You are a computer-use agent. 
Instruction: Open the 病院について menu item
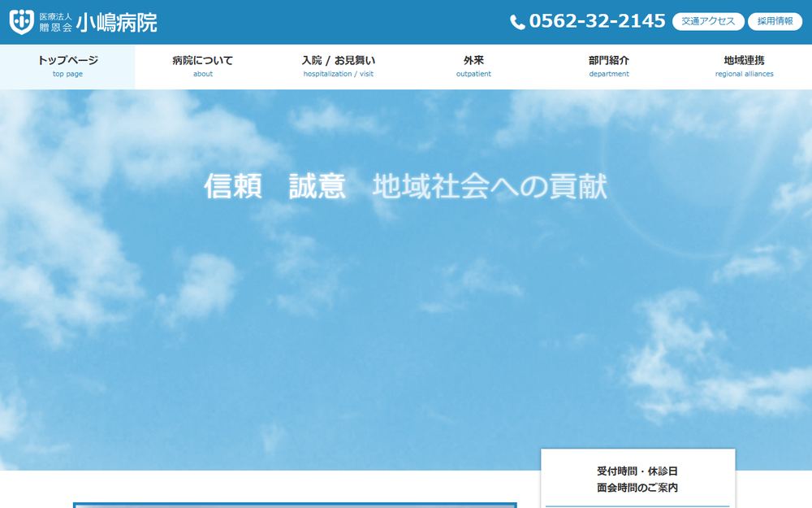coord(202,67)
